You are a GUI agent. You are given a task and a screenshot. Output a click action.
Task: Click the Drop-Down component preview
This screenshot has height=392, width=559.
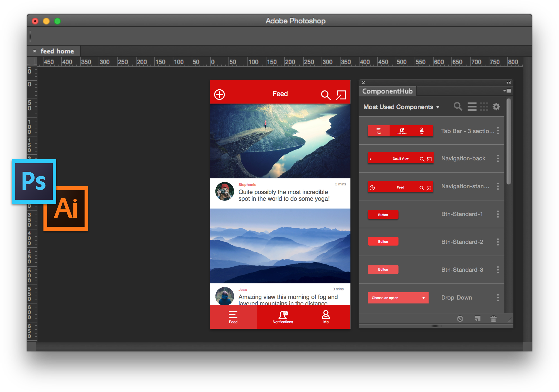tap(398, 298)
